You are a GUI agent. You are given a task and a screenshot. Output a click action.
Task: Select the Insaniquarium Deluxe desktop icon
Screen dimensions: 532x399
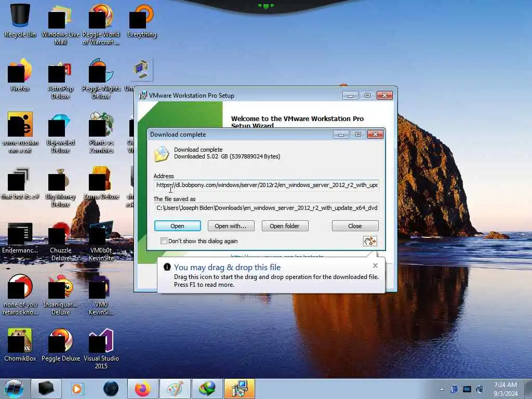pyautogui.click(x=60, y=295)
